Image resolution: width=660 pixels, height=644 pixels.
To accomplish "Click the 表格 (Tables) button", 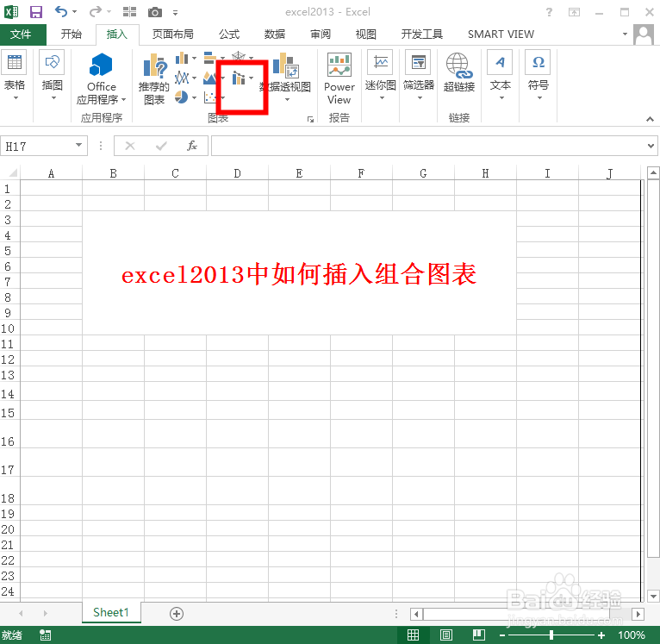I will [x=15, y=75].
